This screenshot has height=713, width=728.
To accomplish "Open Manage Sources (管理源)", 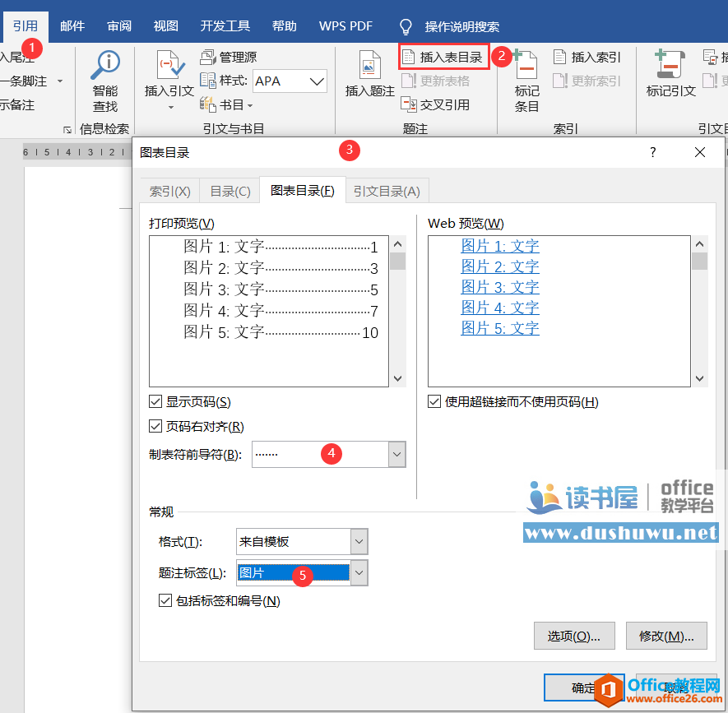I will [229, 57].
